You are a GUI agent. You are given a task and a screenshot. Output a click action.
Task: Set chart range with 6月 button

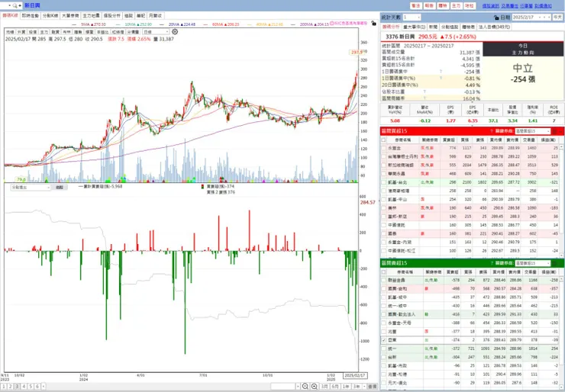335,386
